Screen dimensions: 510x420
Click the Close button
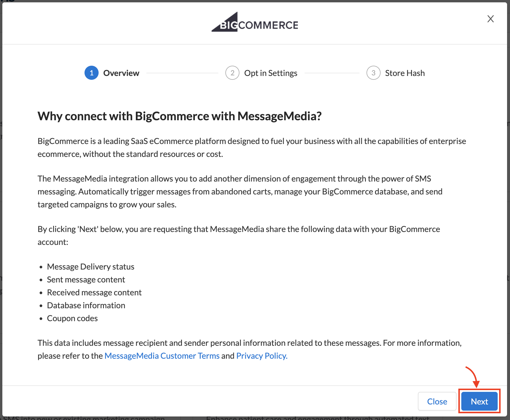[x=437, y=401]
